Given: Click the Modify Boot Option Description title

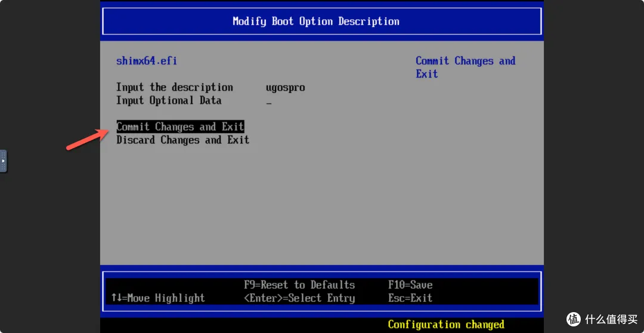Looking at the screenshot, I should pos(315,21).
